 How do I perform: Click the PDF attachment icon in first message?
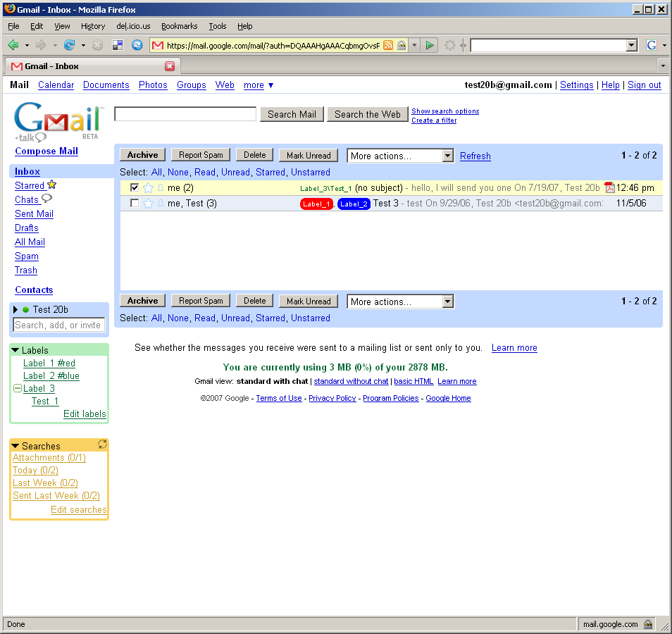click(609, 188)
